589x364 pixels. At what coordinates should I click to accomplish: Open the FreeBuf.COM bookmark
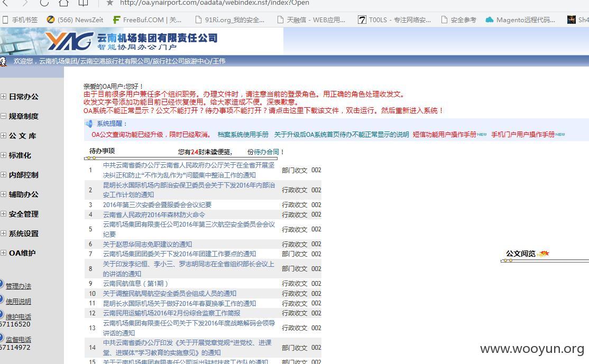[x=147, y=20]
